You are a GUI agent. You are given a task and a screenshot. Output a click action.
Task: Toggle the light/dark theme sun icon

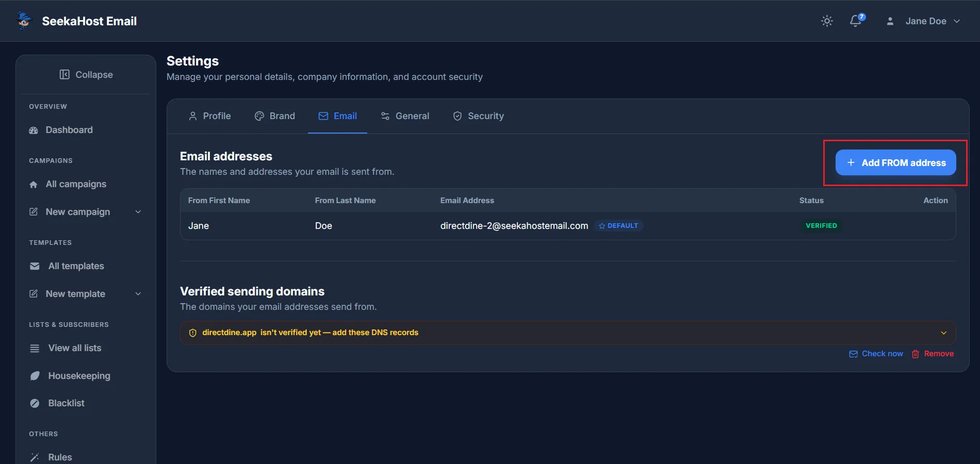827,21
